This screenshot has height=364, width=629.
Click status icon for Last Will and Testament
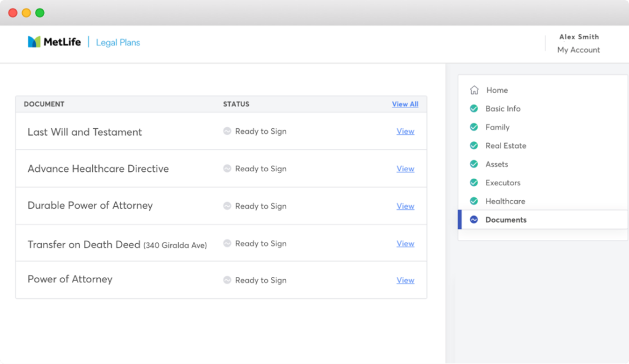(x=227, y=131)
